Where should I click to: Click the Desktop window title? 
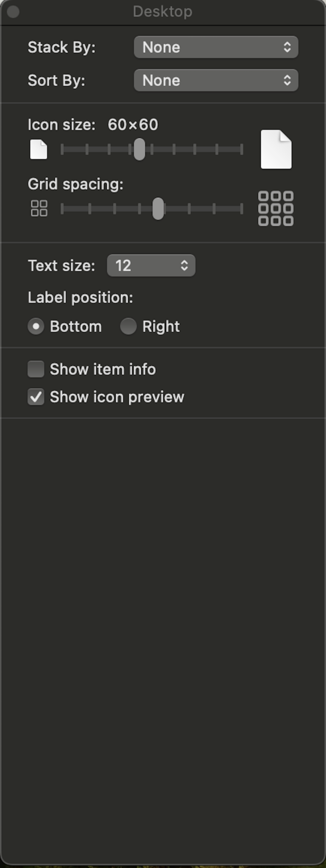click(162, 11)
